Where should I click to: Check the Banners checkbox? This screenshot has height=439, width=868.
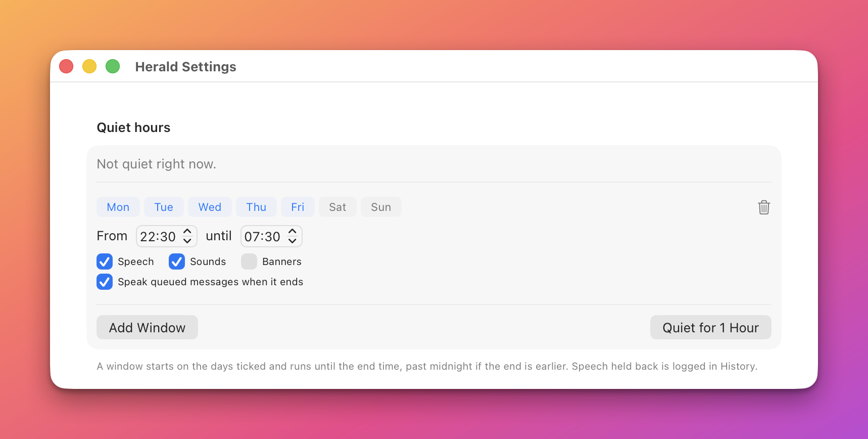(x=249, y=261)
